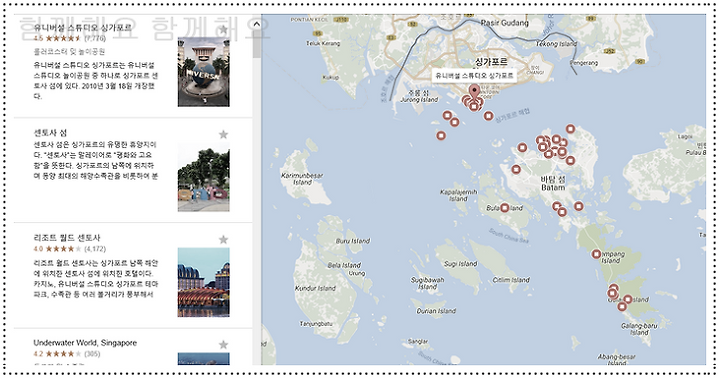Click the 유니버설 스튜디오 싱가포르 map tooltip

pos(474,75)
